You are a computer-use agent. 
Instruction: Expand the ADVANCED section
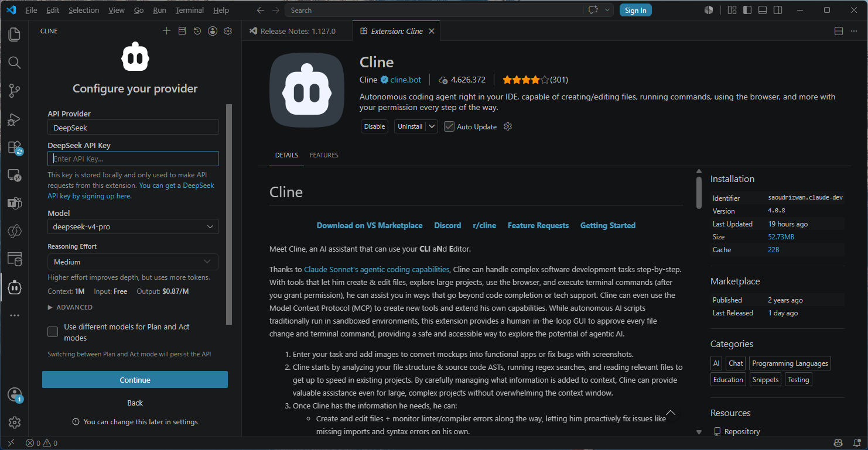coord(70,307)
